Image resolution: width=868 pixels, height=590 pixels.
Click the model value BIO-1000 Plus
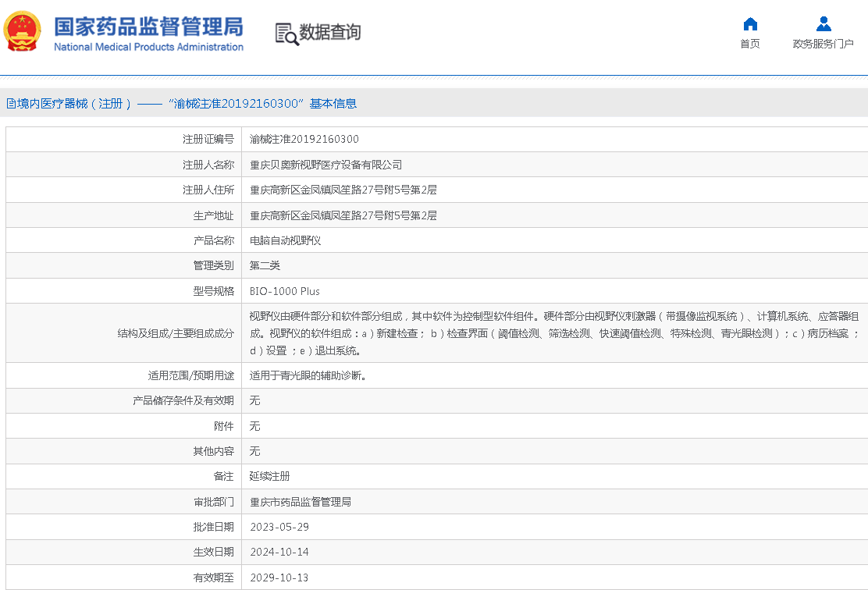pos(284,291)
